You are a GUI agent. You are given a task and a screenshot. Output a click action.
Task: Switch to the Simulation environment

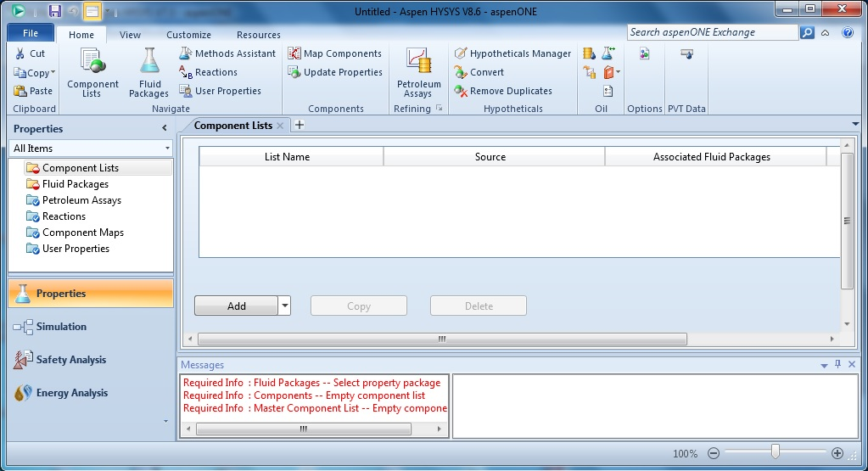click(x=61, y=327)
